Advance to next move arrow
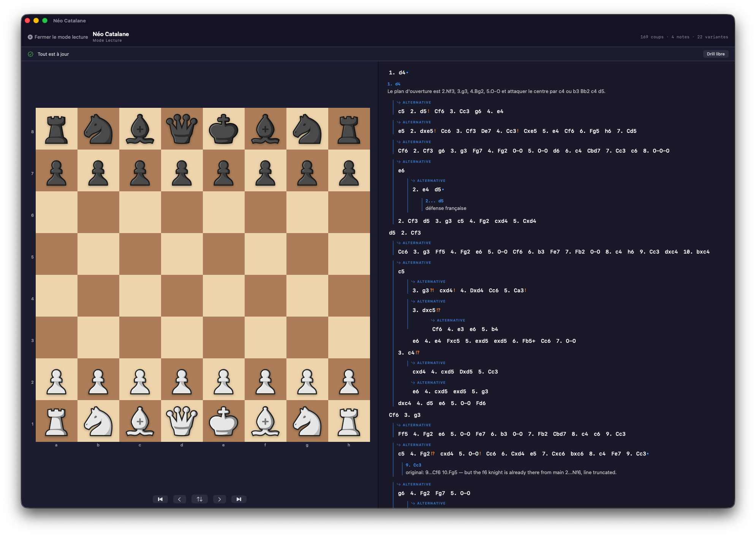The image size is (756, 536). click(x=220, y=499)
